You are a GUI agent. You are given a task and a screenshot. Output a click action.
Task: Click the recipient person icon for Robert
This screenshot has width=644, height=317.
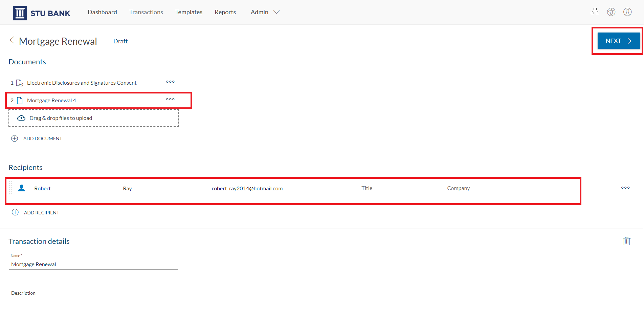(21, 188)
